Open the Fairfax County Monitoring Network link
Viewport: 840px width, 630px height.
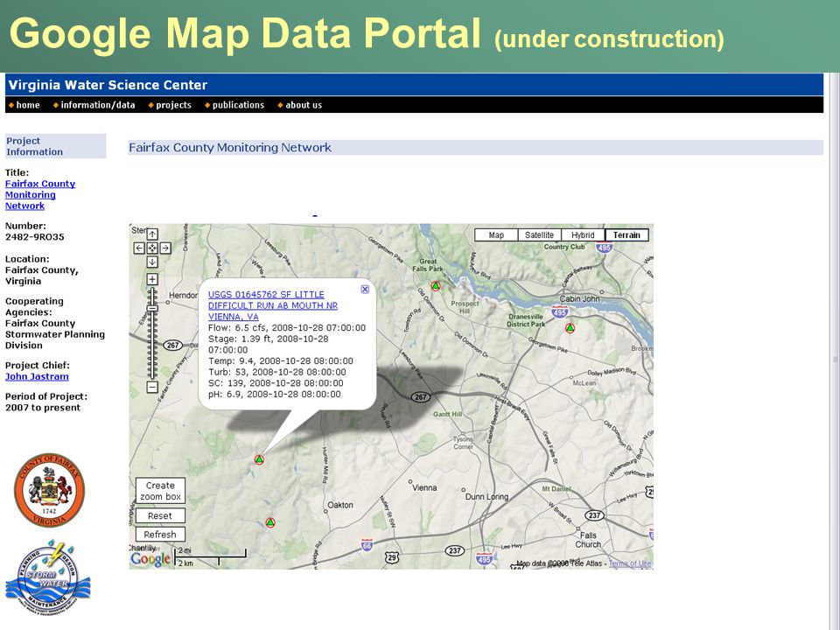pyautogui.click(x=40, y=195)
